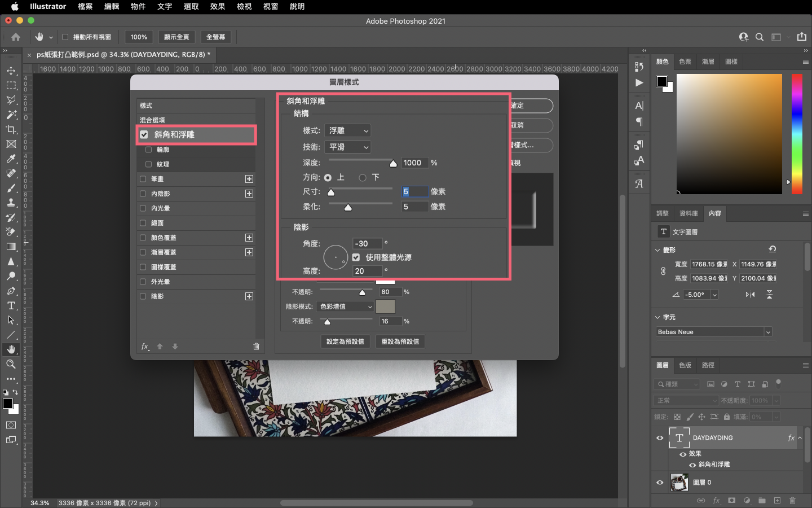
Task: Toggle the 使用整體光源 checkbox
Action: point(356,257)
